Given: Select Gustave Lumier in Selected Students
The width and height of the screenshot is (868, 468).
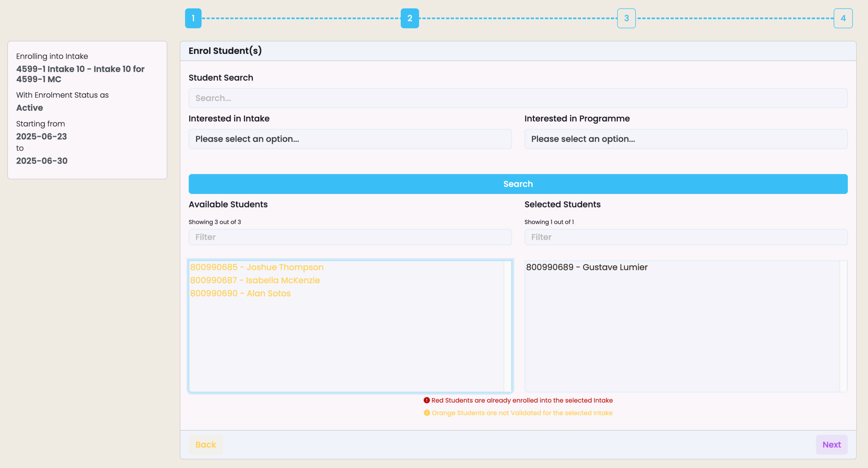Looking at the screenshot, I should [587, 267].
